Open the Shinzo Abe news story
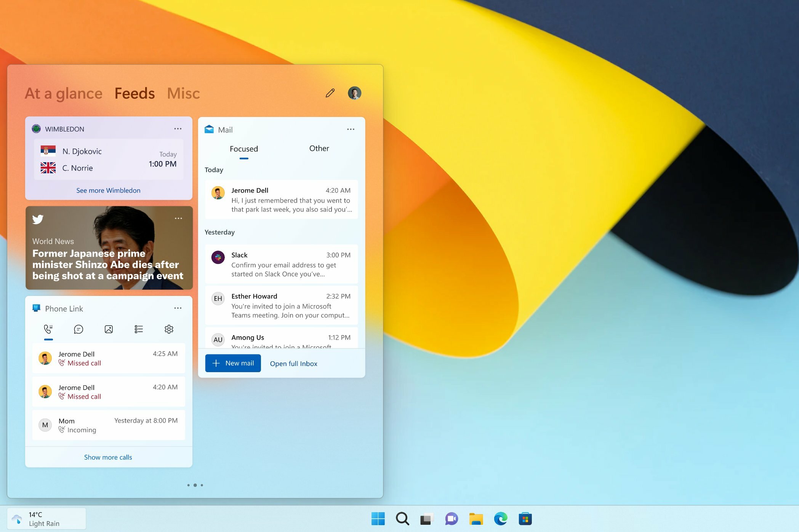 pos(109,248)
